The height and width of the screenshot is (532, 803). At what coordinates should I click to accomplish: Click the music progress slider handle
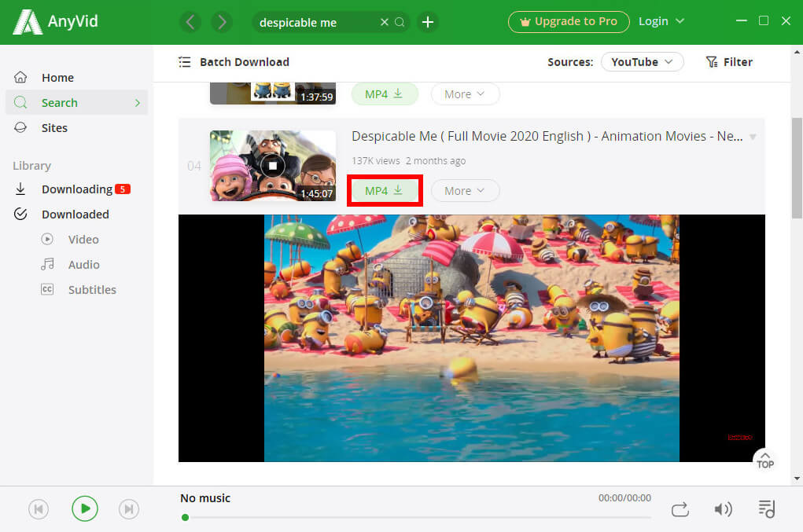pyautogui.click(x=186, y=518)
